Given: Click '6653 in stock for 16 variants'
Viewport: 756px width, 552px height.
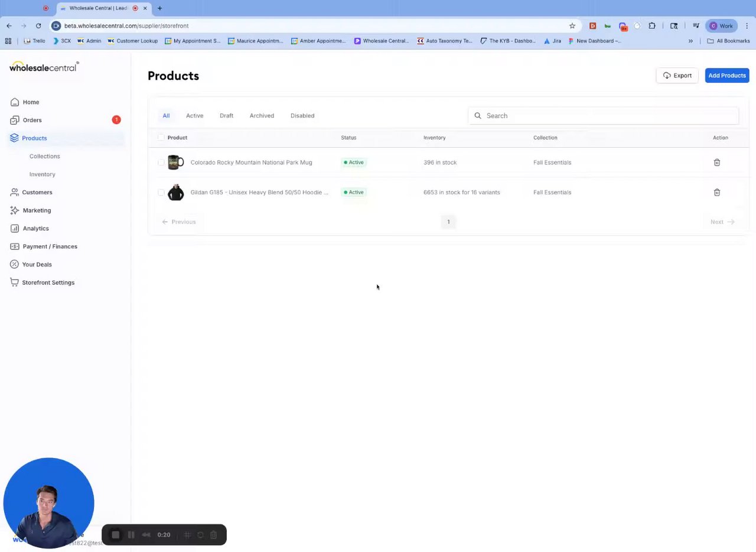Looking at the screenshot, I should [462, 192].
